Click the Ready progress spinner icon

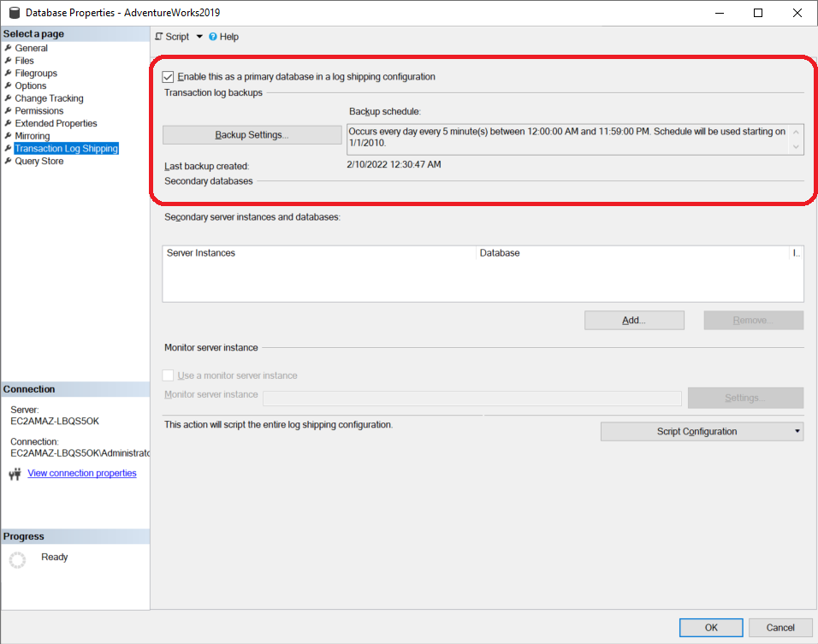click(17, 559)
